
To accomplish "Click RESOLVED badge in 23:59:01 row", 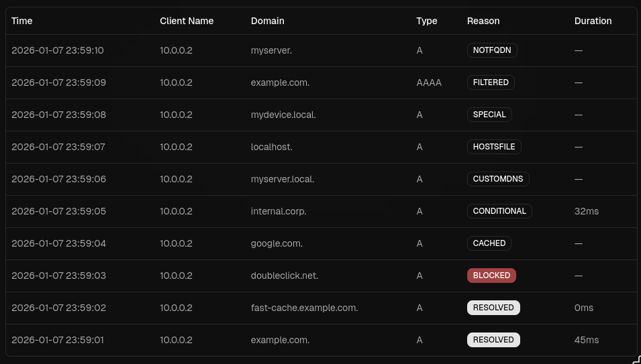I will tap(493, 340).
